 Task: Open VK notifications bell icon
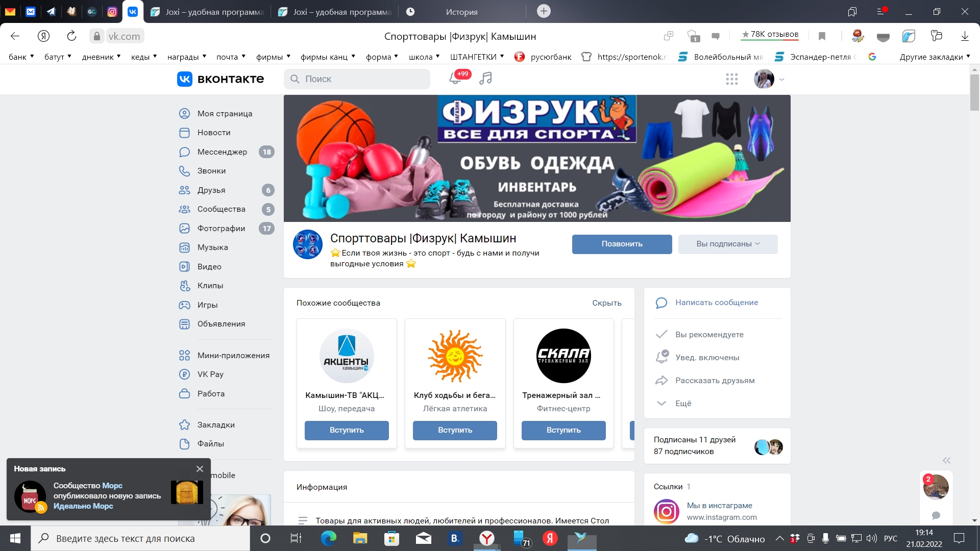tap(455, 79)
